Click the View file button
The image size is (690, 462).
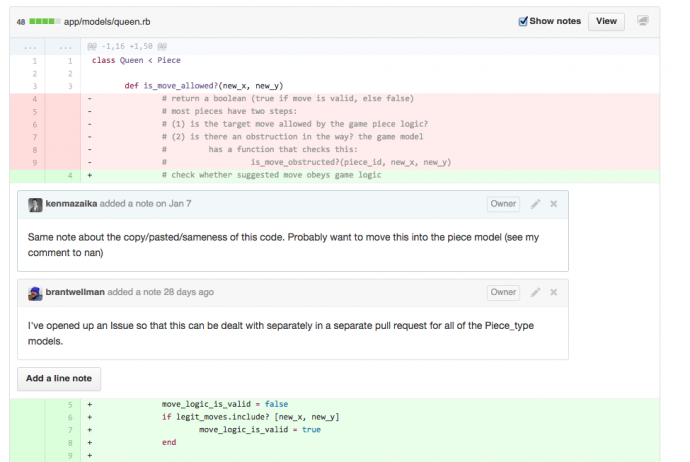click(x=606, y=21)
